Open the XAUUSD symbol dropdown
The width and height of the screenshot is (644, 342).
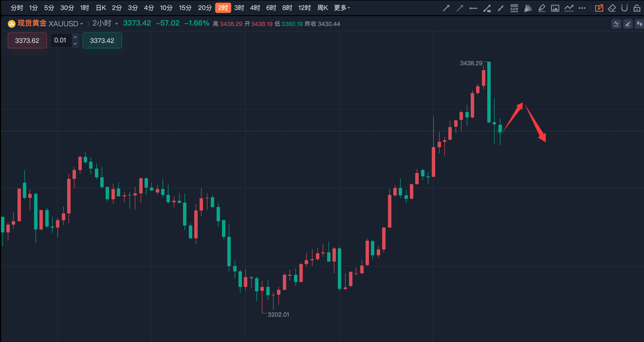click(82, 24)
